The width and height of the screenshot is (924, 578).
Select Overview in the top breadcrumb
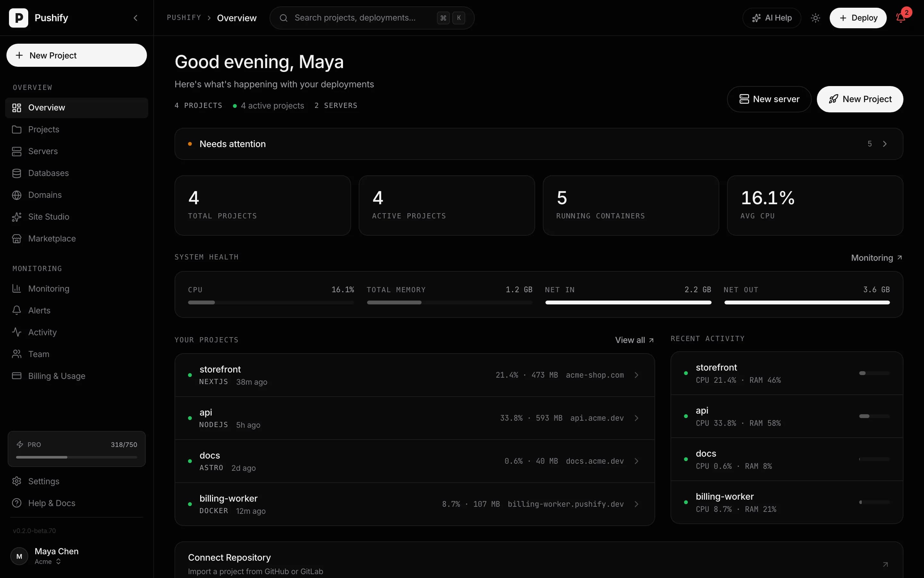[x=237, y=18]
